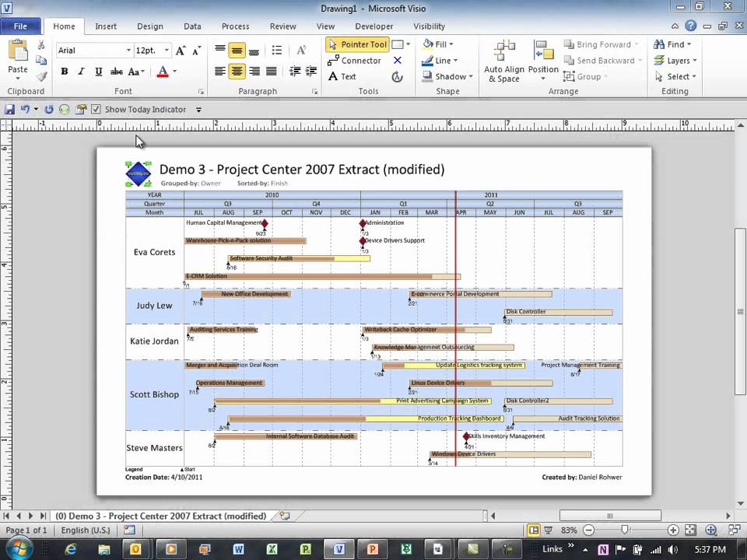The height and width of the screenshot is (560, 747).
Task: Open the File tab
Action: click(20, 26)
